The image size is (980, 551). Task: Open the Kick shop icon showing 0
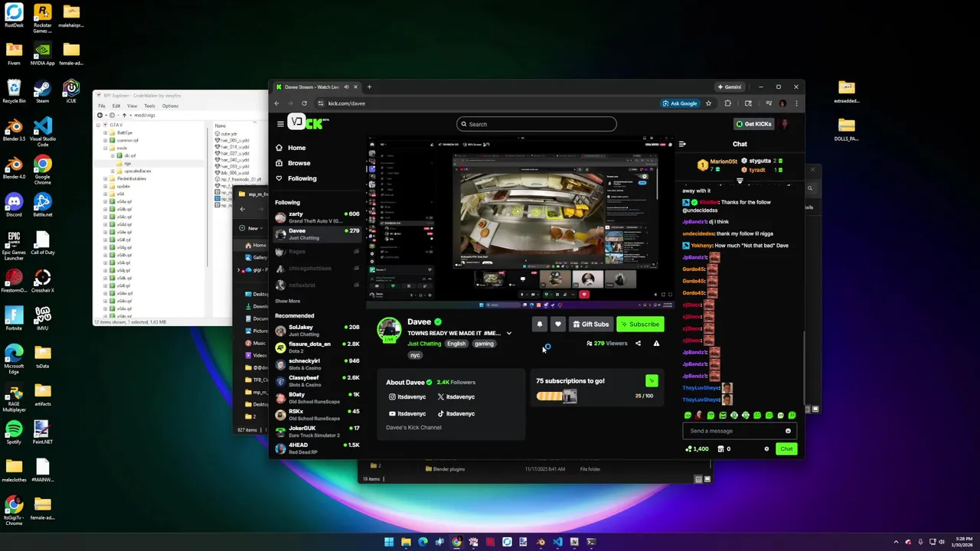point(724,449)
